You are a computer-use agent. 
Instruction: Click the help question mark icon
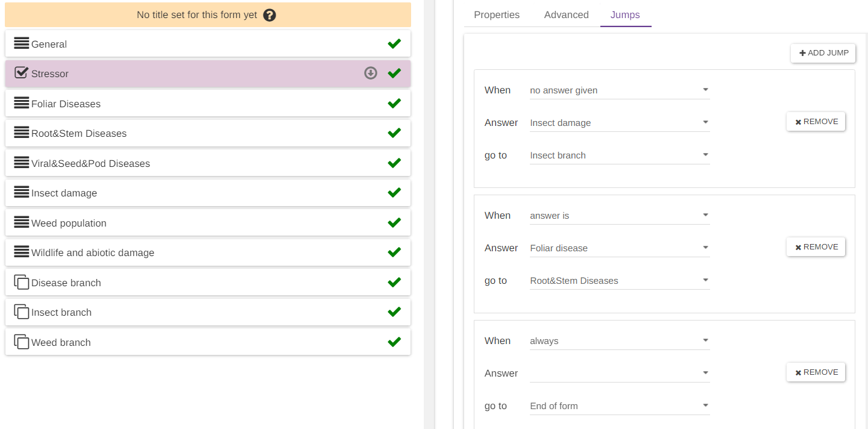coord(269,15)
